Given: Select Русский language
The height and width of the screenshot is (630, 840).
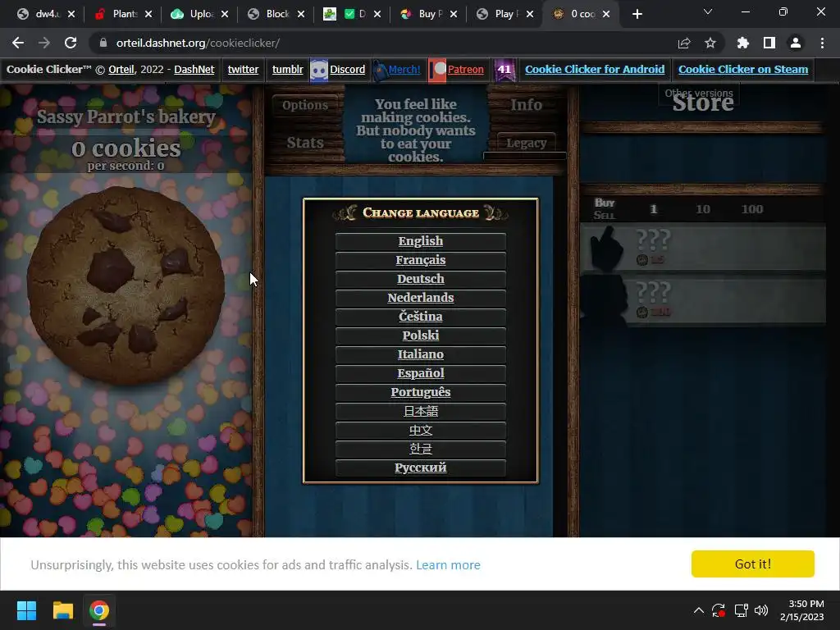Looking at the screenshot, I should [421, 467].
